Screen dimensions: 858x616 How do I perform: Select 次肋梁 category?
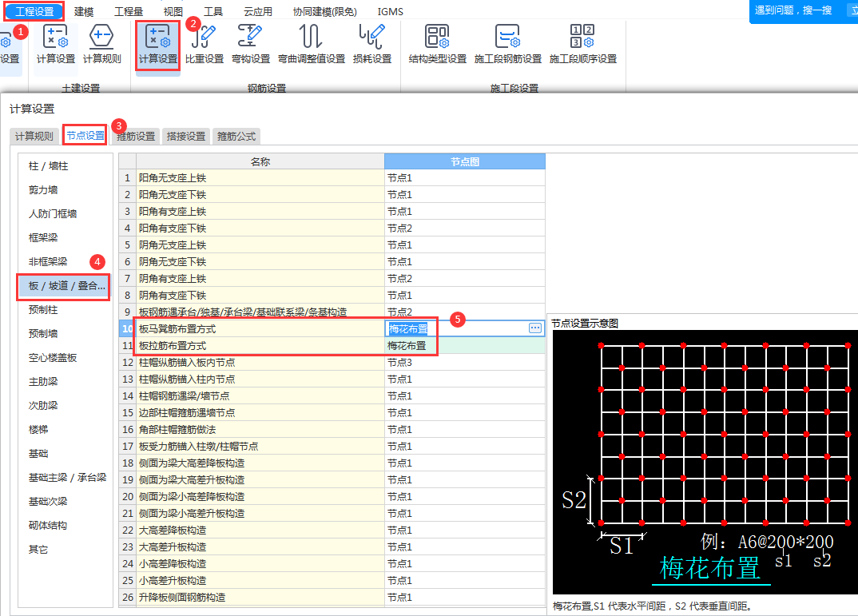(x=43, y=405)
